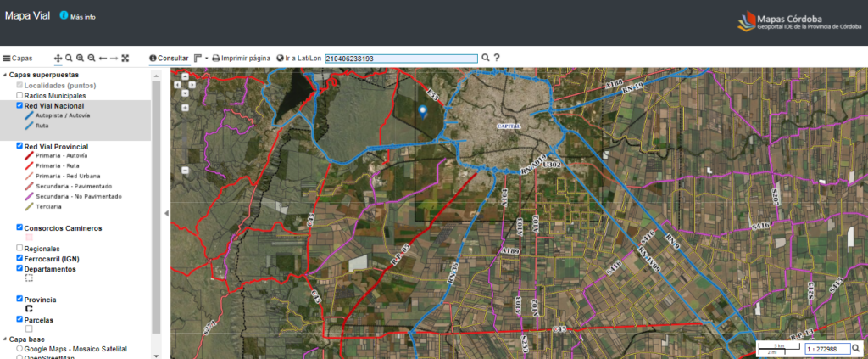
Task: Pan map up with arrow control
Action: pyautogui.click(x=185, y=77)
